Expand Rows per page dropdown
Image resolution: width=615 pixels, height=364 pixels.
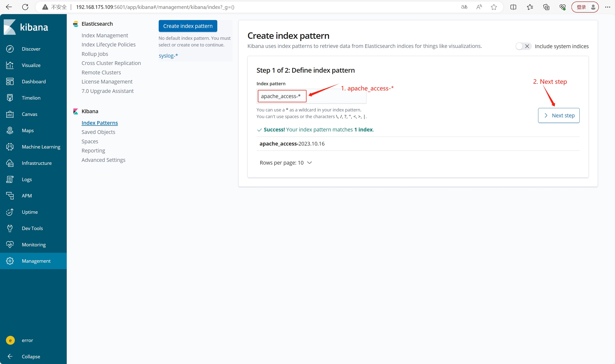(286, 163)
